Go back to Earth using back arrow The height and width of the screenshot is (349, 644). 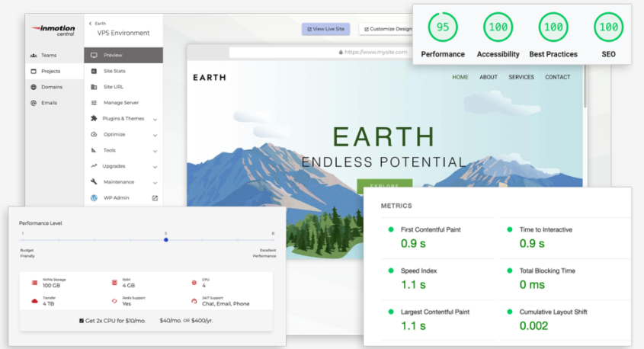coord(91,24)
